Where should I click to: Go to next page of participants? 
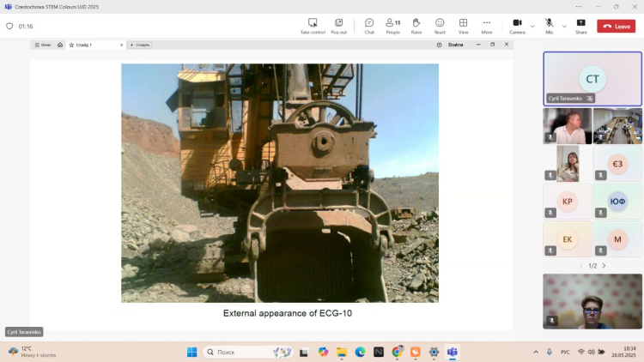click(x=604, y=266)
